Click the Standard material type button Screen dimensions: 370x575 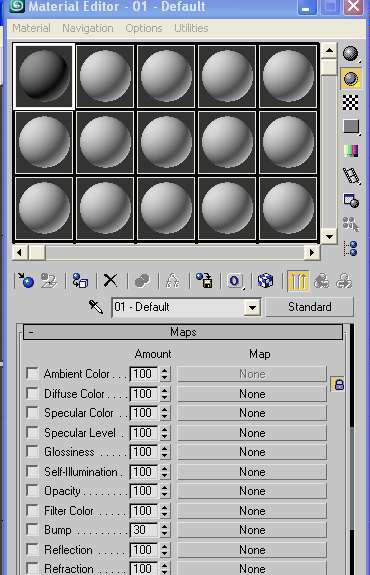[309, 307]
